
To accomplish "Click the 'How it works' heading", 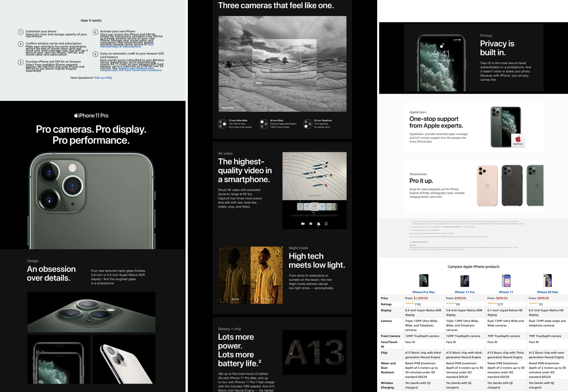I will (x=91, y=20).
